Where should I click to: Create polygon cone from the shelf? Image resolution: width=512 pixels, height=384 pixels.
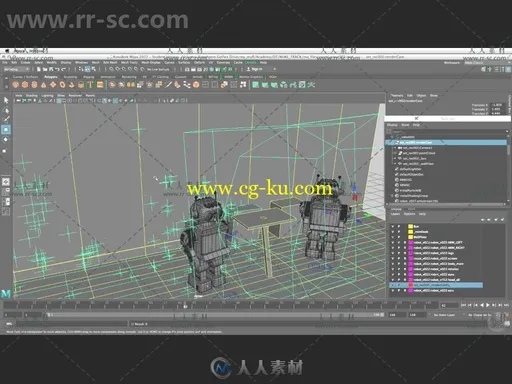(x=44, y=85)
